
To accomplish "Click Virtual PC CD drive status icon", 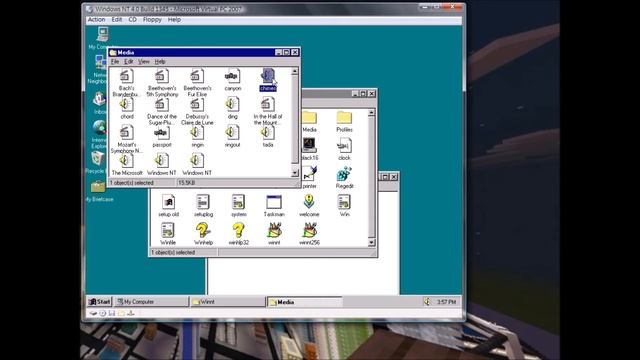I will [102, 313].
